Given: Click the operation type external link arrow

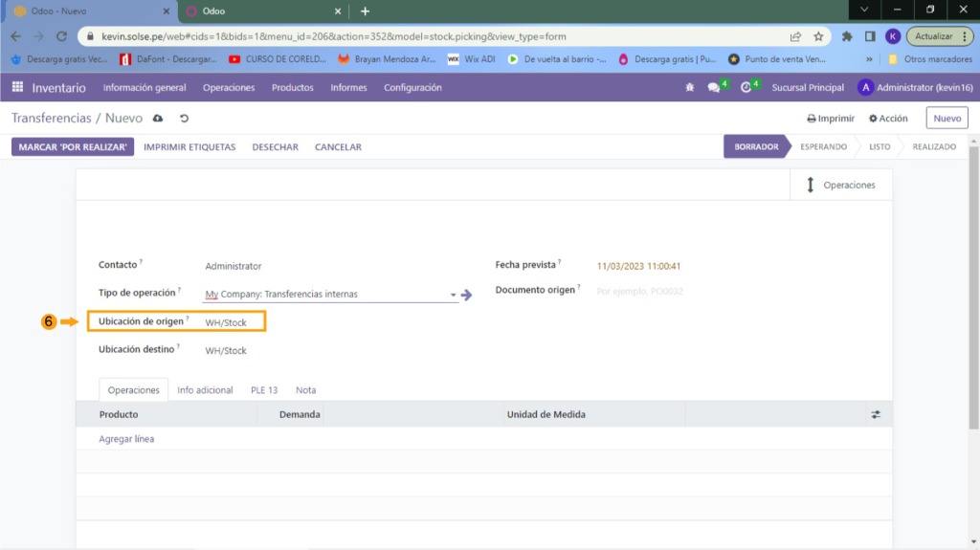Looking at the screenshot, I should 466,295.
